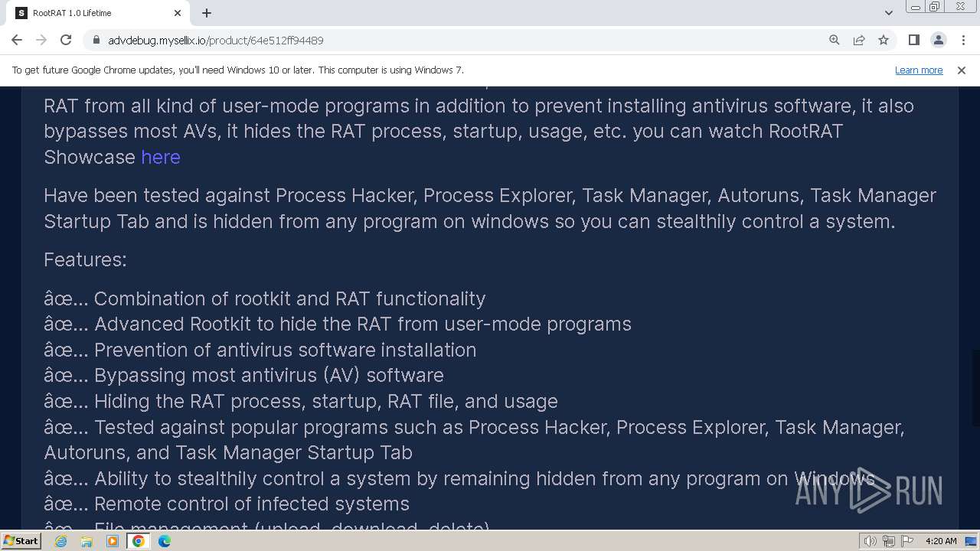Go back to previous page
980x551 pixels.
coord(17,40)
